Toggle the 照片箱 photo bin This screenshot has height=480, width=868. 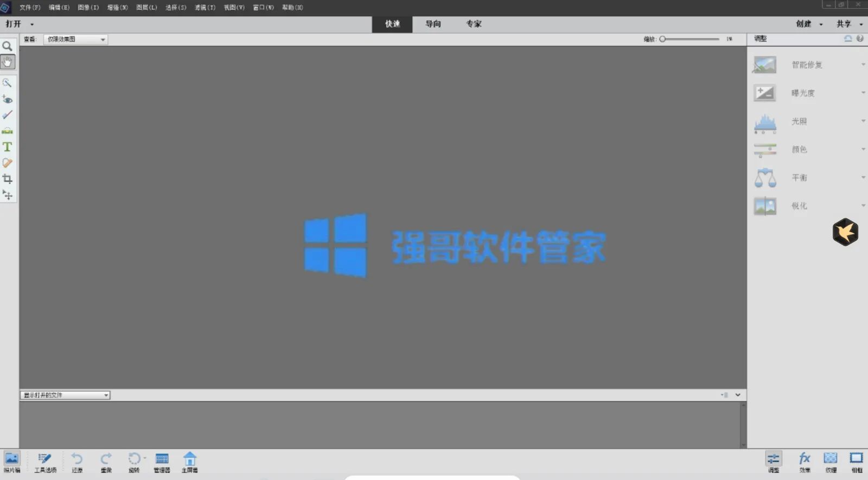(11, 462)
